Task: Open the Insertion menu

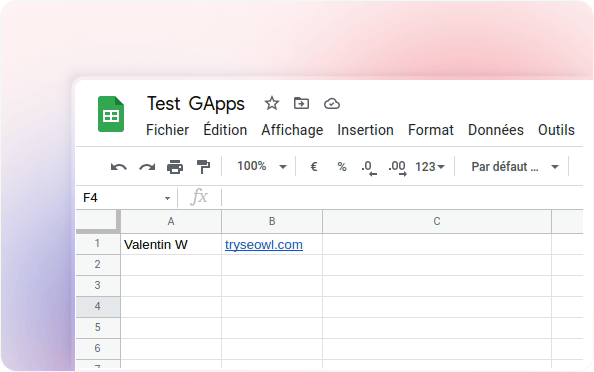Action: pos(366,130)
